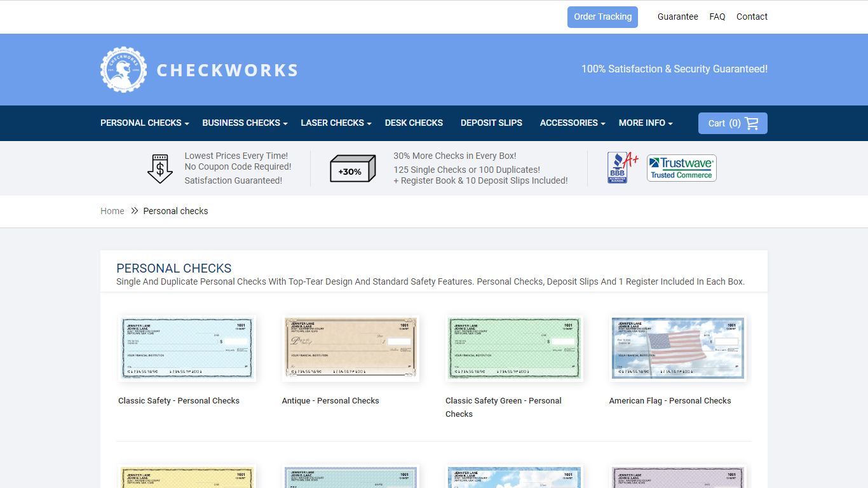The width and height of the screenshot is (868, 488).
Task: Click "100% Satisfaction & Security Guaranteed!" text
Action: (674, 69)
